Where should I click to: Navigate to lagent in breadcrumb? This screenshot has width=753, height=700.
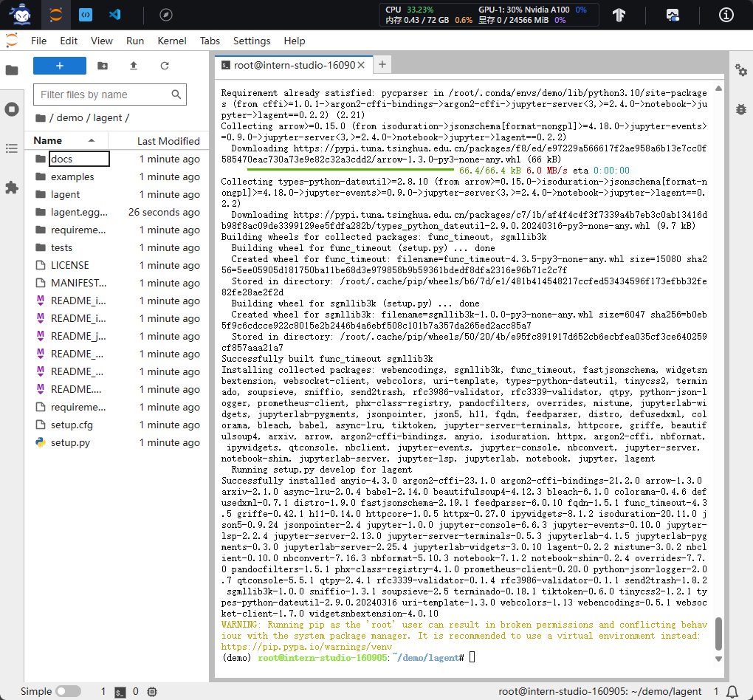pos(108,117)
